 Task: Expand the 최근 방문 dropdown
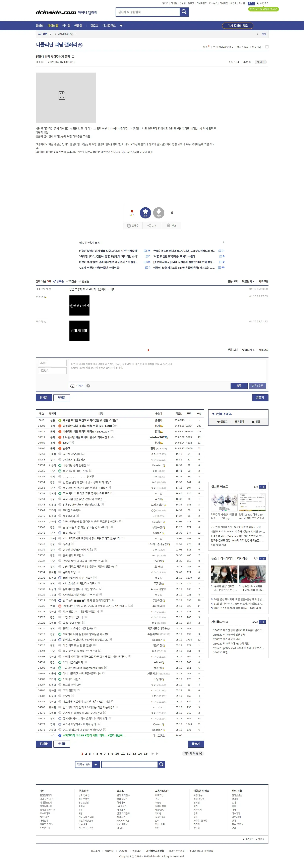point(50,34)
